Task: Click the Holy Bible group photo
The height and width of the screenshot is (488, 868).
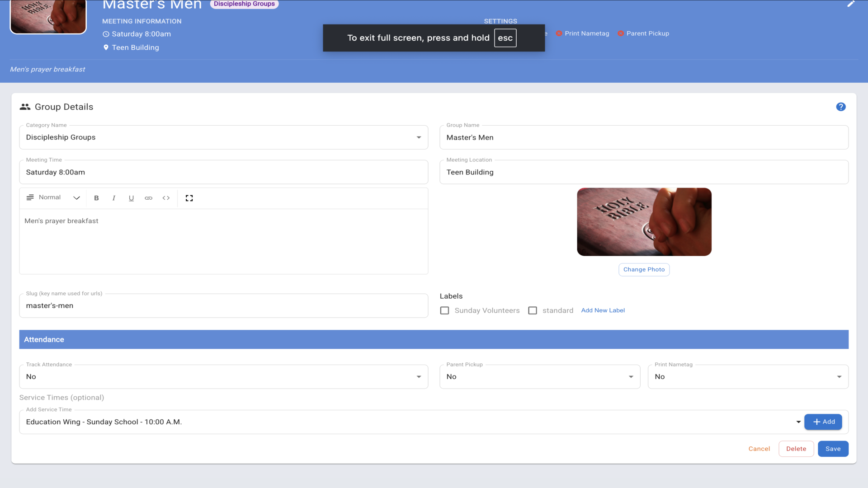Action: pos(644,222)
